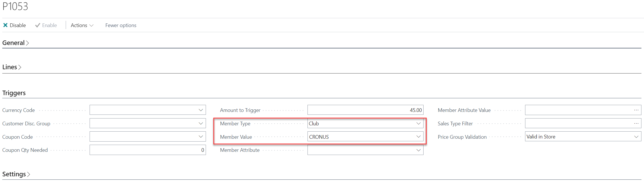Expand the Settings section

pos(16,174)
